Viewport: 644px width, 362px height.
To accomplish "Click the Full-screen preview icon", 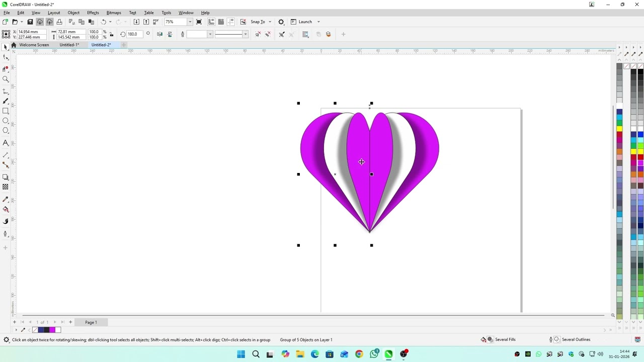I will click(x=199, y=22).
